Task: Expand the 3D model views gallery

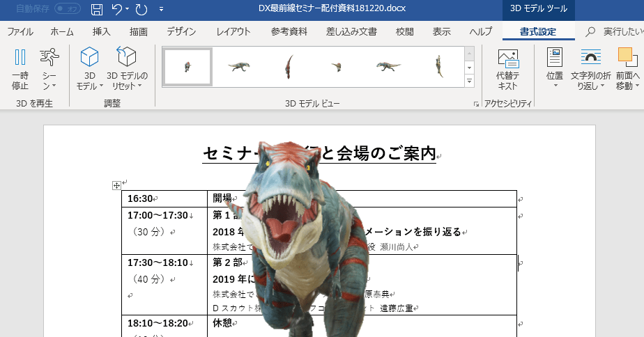Action: pyautogui.click(x=470, y=81)
